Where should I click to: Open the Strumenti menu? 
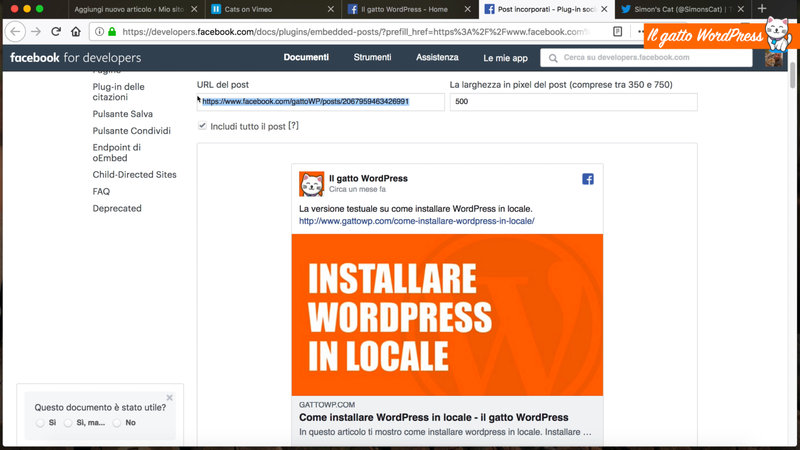point(372,57)
